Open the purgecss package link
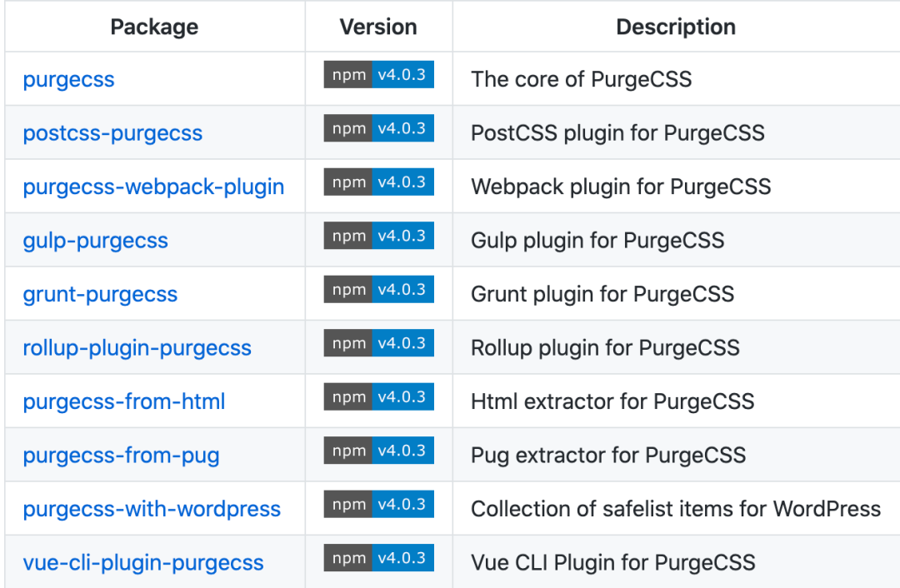The height and width of the screenshot is (588, 900). [68, 80]
